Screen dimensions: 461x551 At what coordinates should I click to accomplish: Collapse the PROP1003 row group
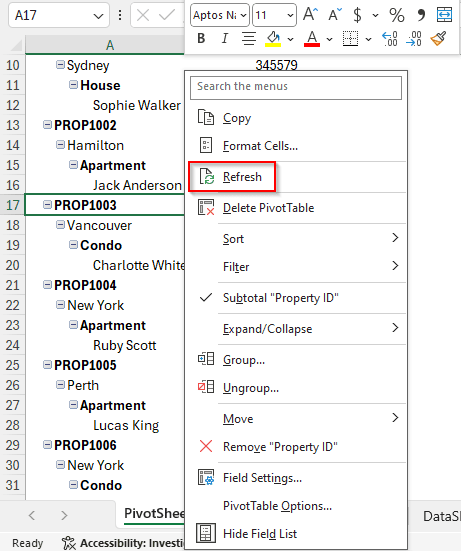(47, 205)
